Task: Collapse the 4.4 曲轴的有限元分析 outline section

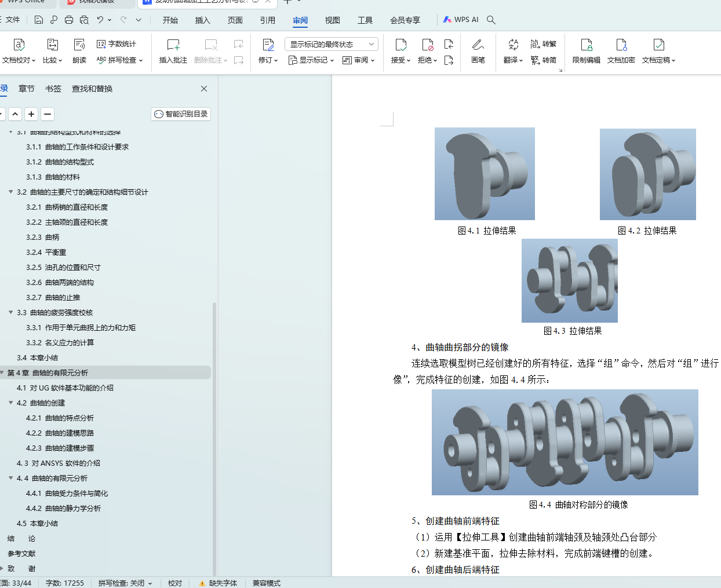Action: tap(10, 478)
